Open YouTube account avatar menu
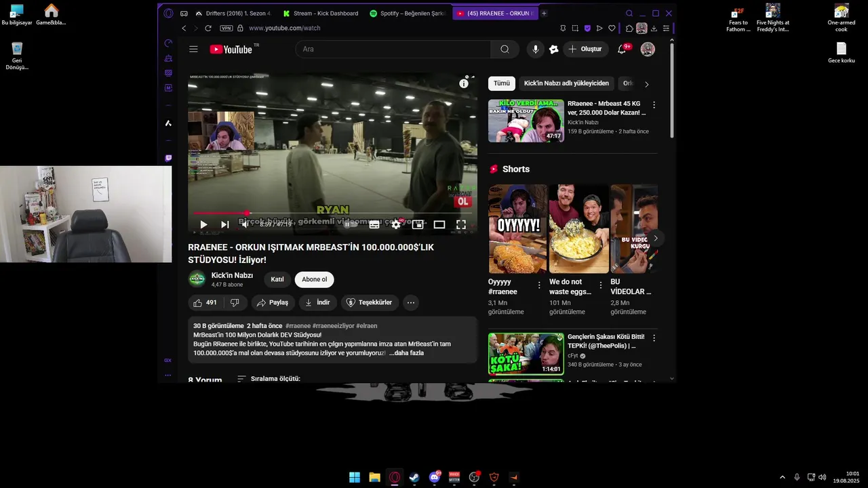The height and width of the screenshot is (488, 868). (648, 49)
